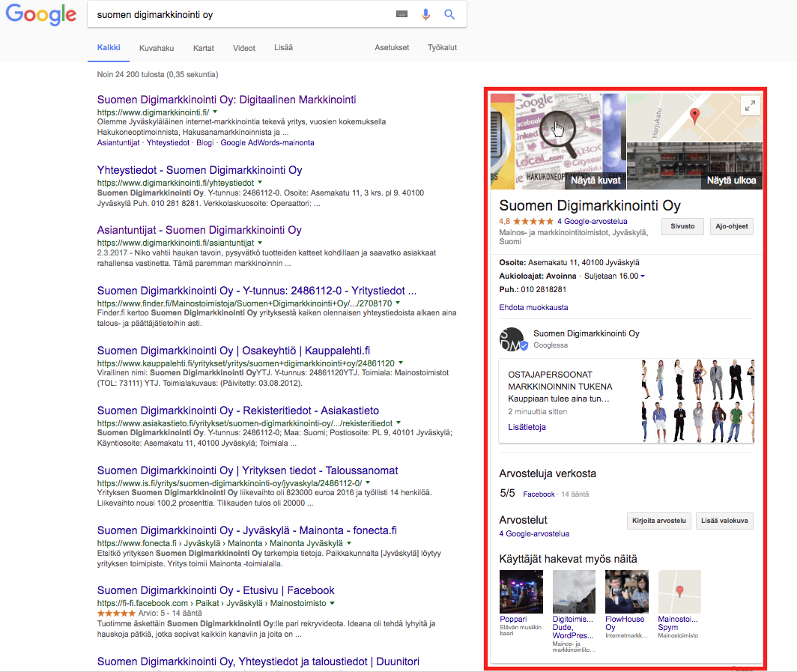The image size is (797, 672).
Task: Open the Osakeyhtiö Kauppalehti.fi result
Action: tap(234, 350)
